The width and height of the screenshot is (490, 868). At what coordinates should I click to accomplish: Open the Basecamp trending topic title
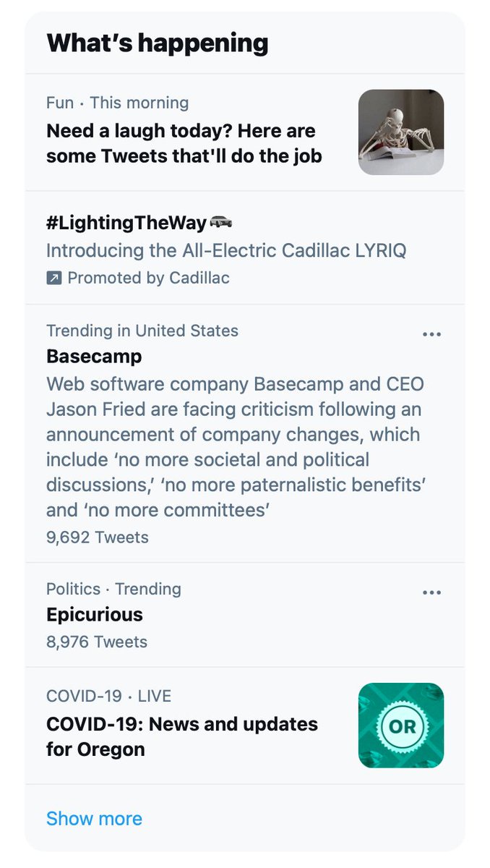pos(94,357)
